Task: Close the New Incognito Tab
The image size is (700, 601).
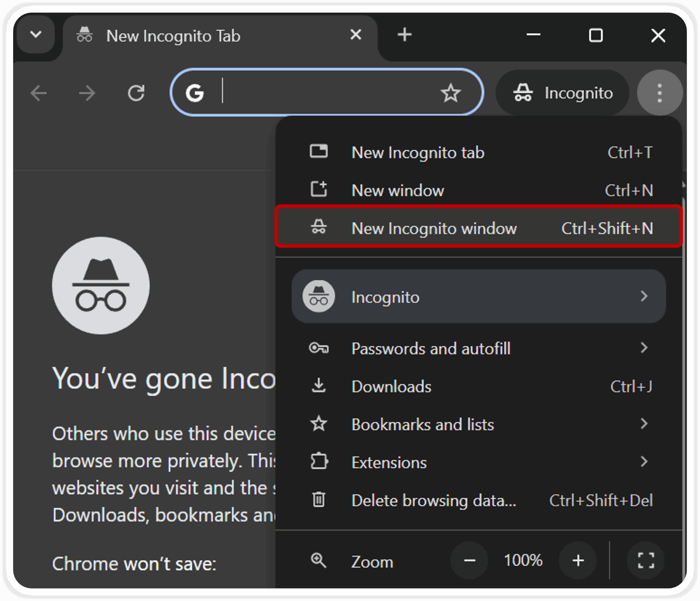Action: click(356, 35)
